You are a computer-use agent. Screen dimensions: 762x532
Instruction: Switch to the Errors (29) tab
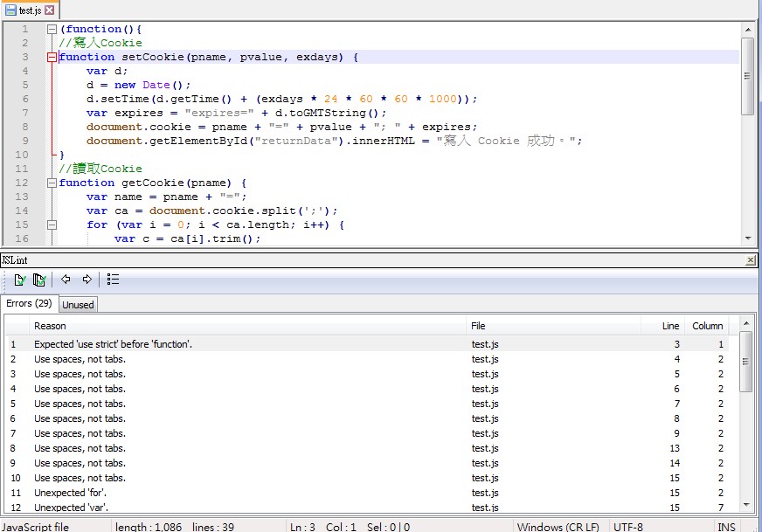29,303
